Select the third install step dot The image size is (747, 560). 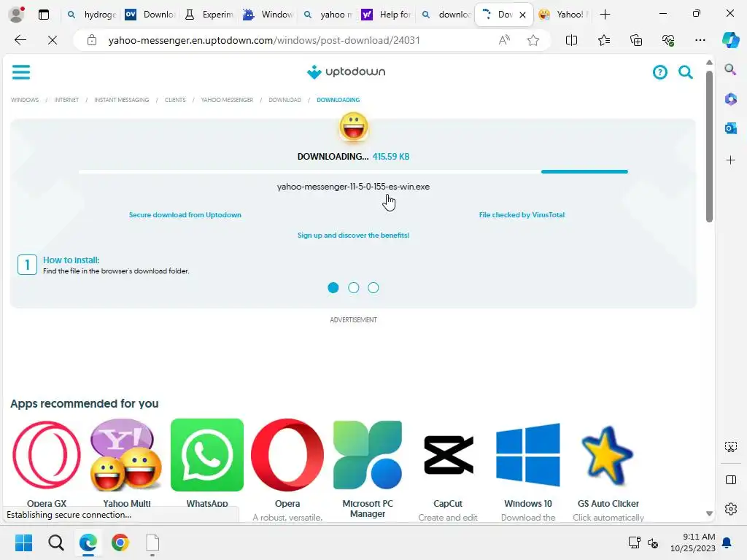pos(373,287)
